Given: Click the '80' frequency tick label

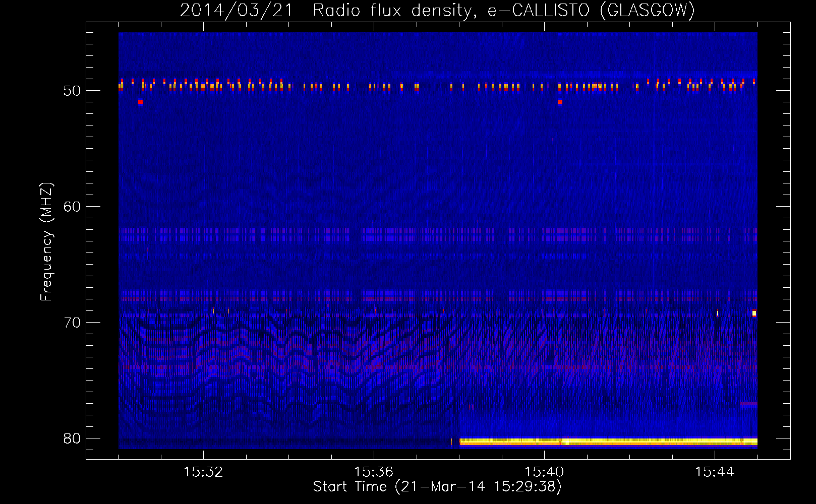Looking at the screenshot, I should click(72, 438).
